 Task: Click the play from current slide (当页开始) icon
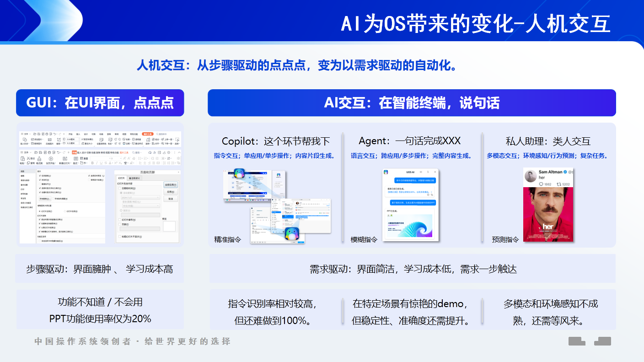click(x=50, y=159)
